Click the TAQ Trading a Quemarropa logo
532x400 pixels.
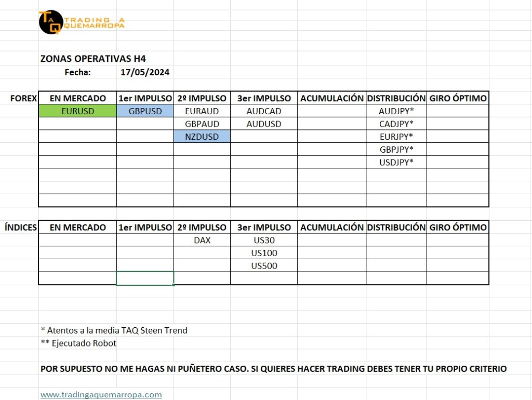[x=82, y=22]
